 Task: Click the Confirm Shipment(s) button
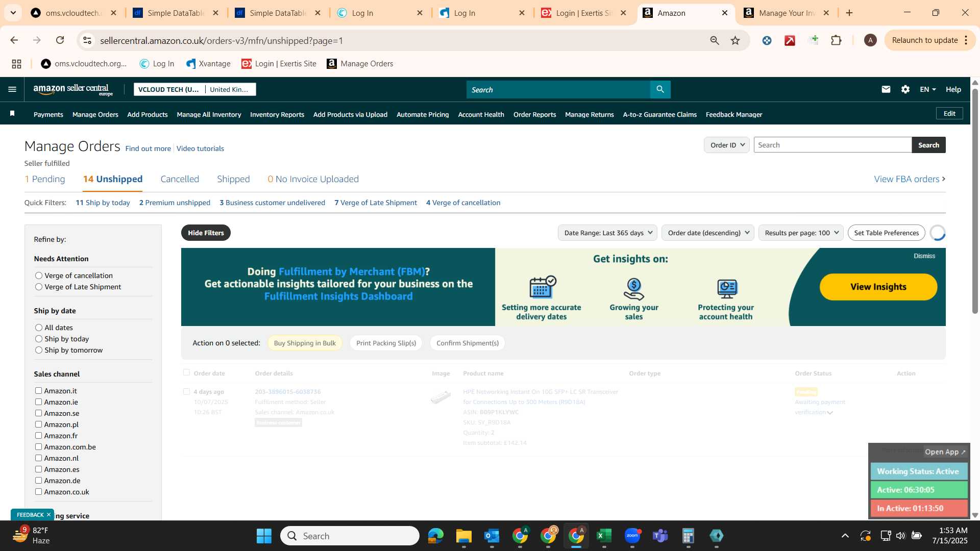468,343
